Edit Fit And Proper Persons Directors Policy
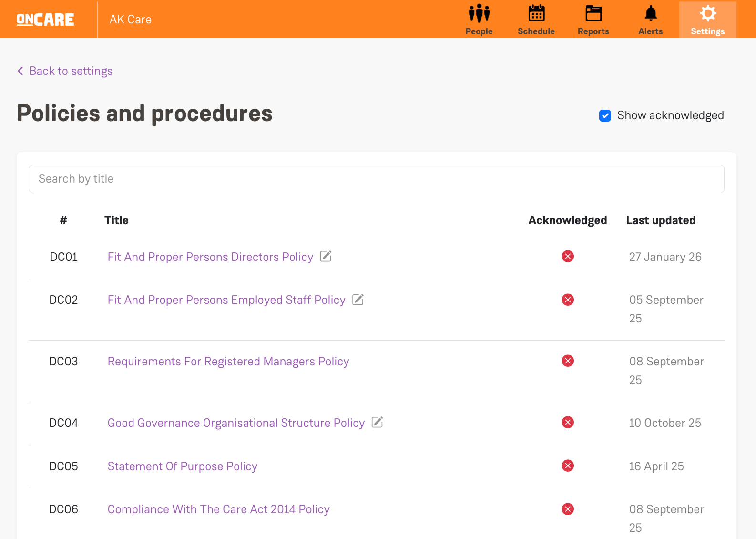The image size is (756, 539). pos(326,256)
